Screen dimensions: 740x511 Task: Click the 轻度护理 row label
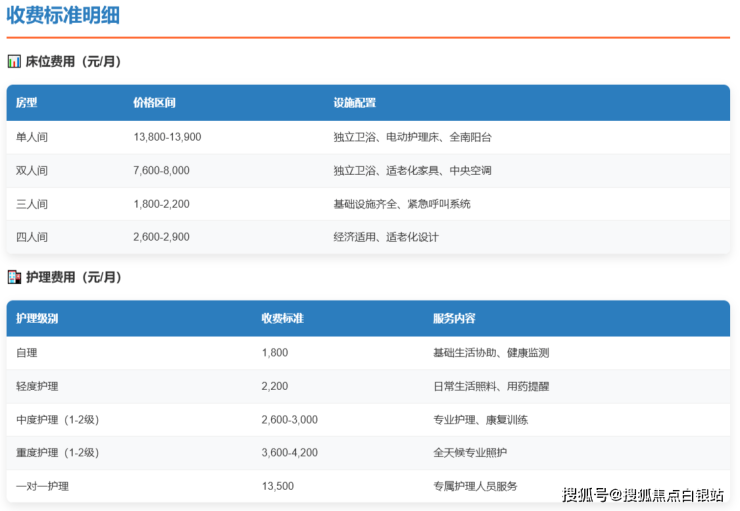point(38,386)
